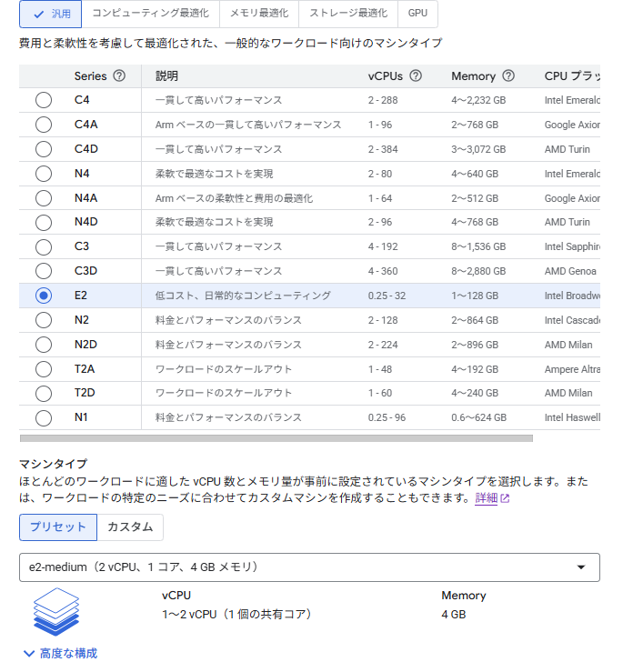
Task: Click the プリセット button
Action: pyautogui.click(x=58, y=527)
